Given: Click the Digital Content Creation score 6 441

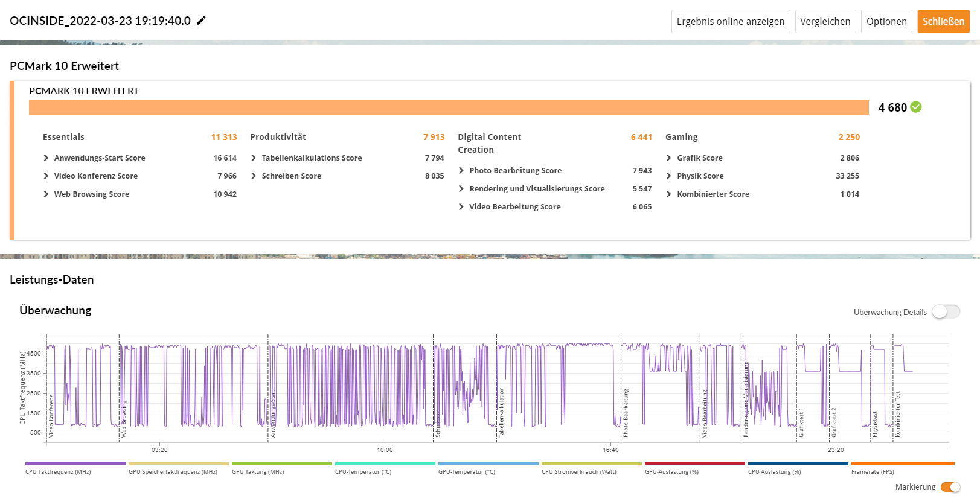Looking at the screenshot, I should tap(641, 137).
